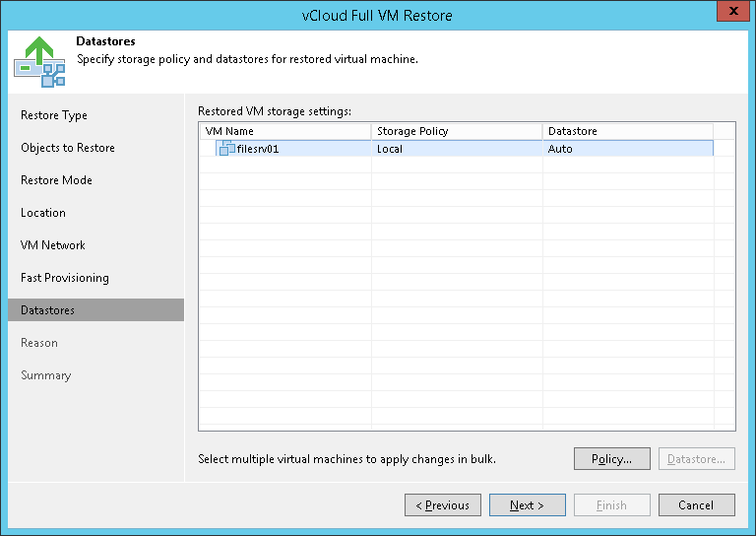Go to Fast Provisioning step
The height and width of the screenshot is (536, 756).
point(65,278)
